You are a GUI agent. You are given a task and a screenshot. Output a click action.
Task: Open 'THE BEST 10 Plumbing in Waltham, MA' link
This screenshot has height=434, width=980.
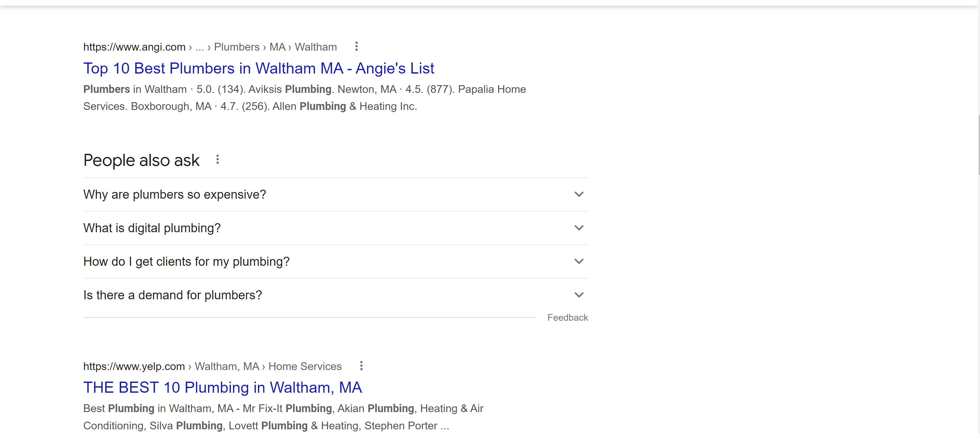(223, 388)
